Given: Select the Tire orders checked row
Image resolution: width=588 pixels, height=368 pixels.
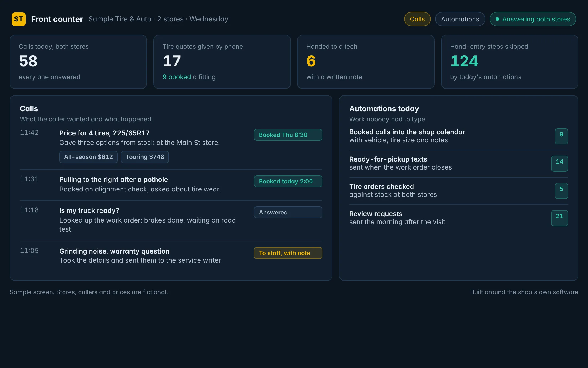Looking at the screenshot, I should pos(459,191).
